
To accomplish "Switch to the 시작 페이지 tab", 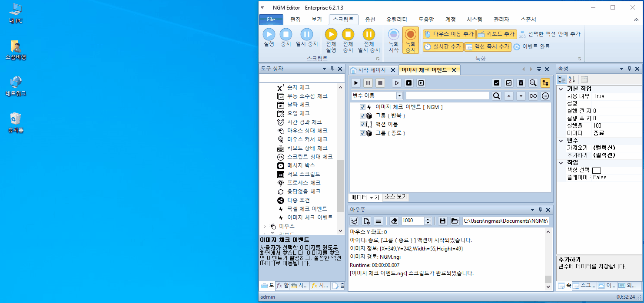I will (x=372, y=70).
